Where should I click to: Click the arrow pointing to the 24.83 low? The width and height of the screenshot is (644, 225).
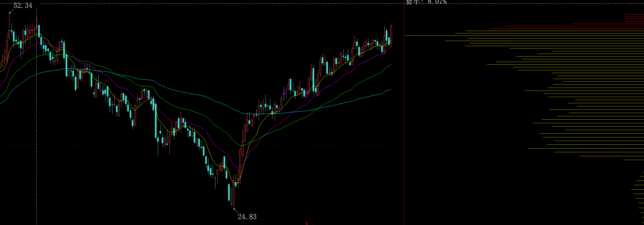235,209
